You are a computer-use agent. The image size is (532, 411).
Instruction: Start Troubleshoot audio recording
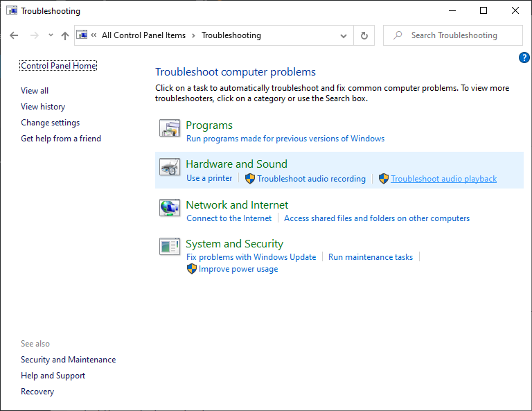[312, 179]
